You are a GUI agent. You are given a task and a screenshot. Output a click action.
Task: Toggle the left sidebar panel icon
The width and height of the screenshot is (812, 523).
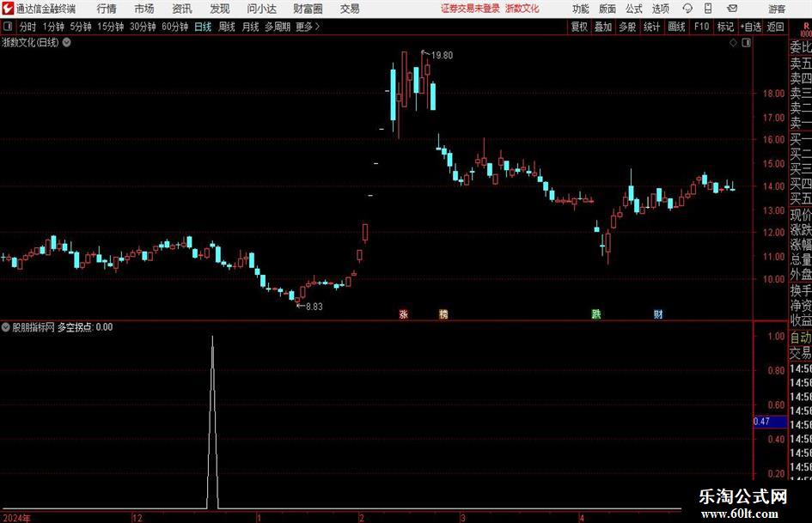(x=8, y=27)
